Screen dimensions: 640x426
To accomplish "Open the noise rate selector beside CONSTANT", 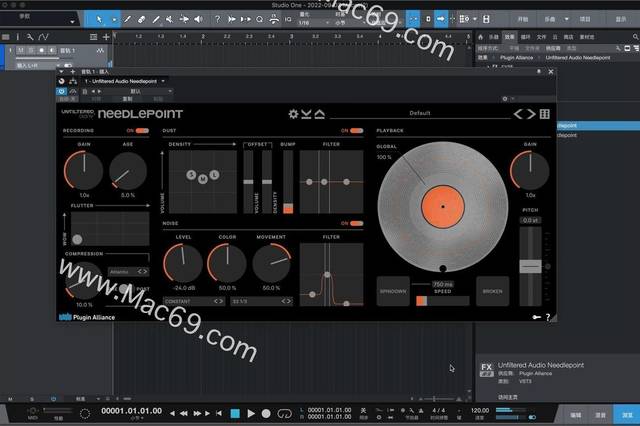I will (x=262, y=301).
